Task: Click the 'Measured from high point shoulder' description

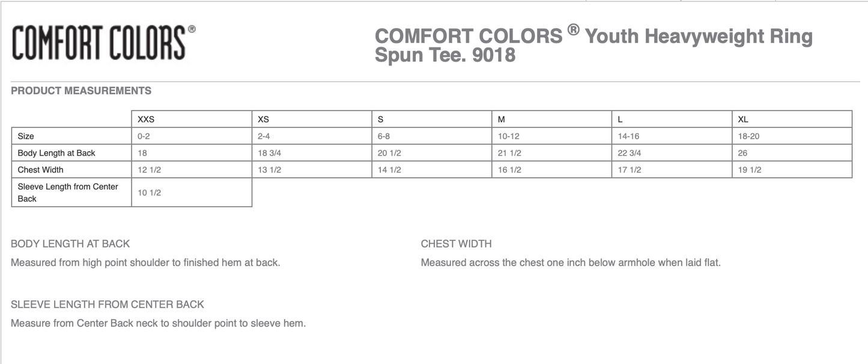Action: [145, 262]
